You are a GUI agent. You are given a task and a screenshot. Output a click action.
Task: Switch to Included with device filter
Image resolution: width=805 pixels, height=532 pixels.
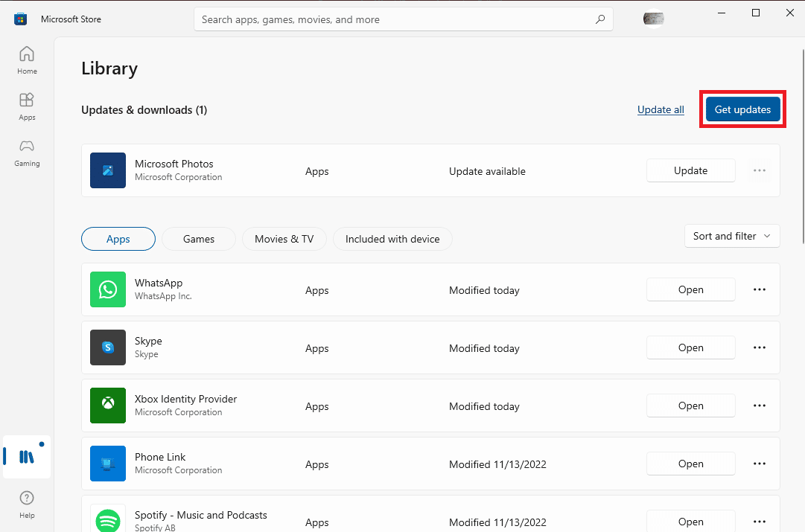coord(392,239)
